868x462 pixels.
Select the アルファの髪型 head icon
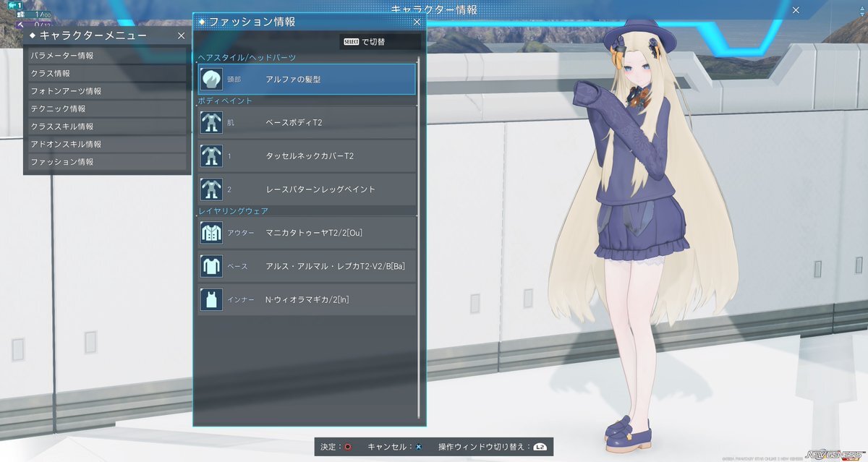211,79
